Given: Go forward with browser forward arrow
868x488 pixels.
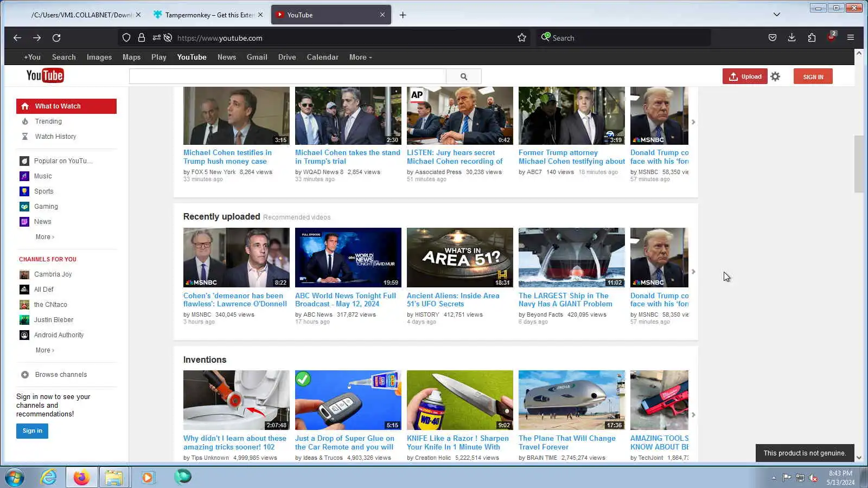Looking at the screenshot, I should tap(37, 38).
